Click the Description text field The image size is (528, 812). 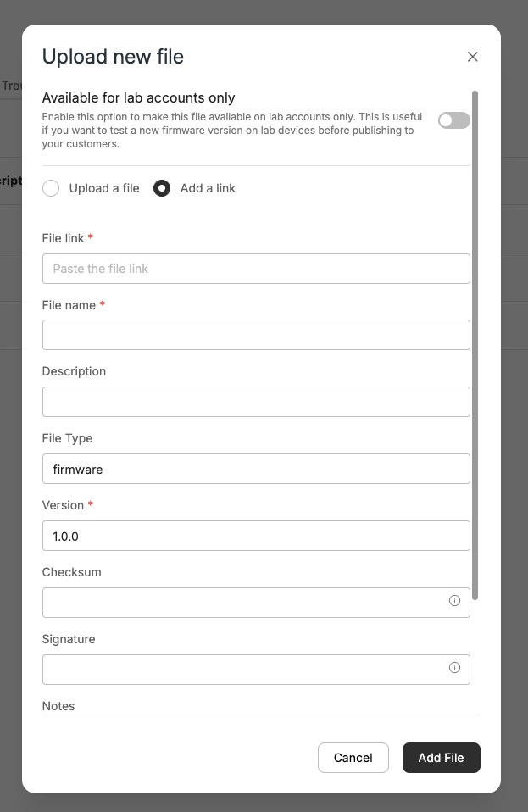click(256, 402)
